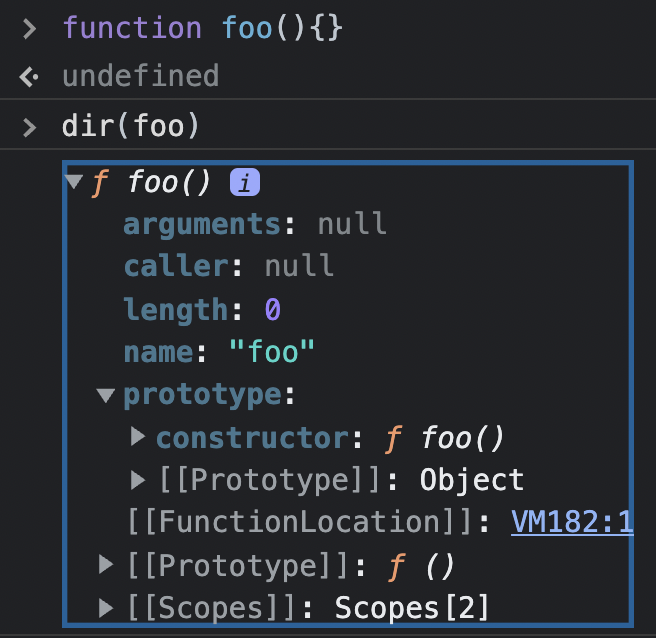The width and height of the screenshot is (656, 638).
Task: Click the function foo(){} command text
Action: tap(203, 28)
